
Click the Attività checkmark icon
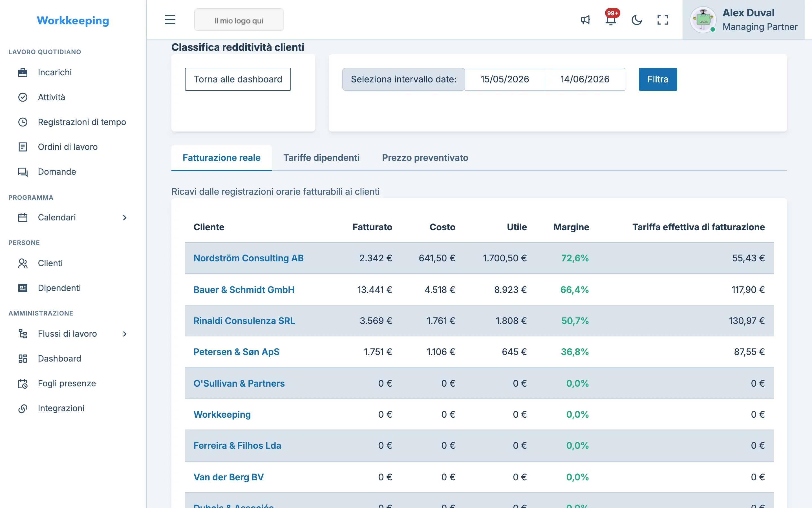[23, 97]
